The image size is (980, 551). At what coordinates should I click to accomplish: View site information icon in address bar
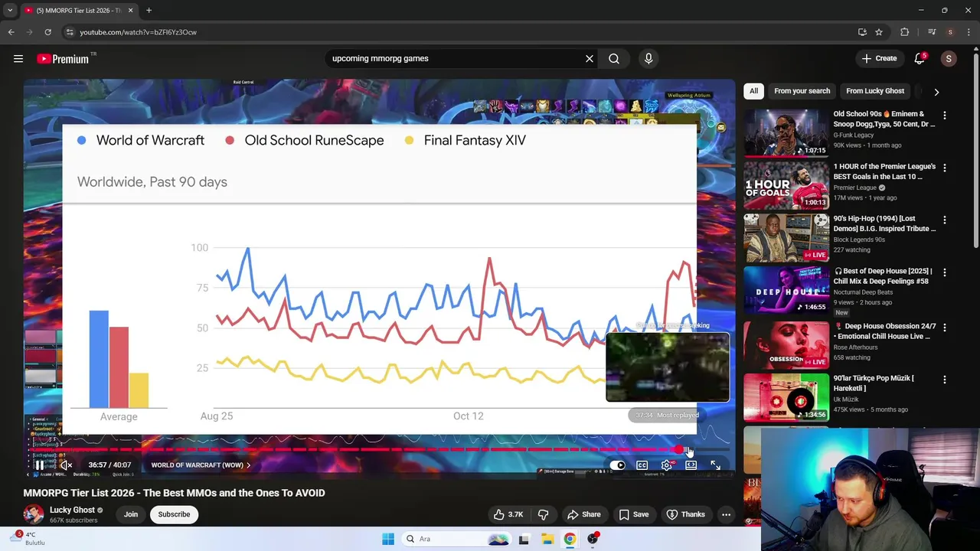click(69, 32)
